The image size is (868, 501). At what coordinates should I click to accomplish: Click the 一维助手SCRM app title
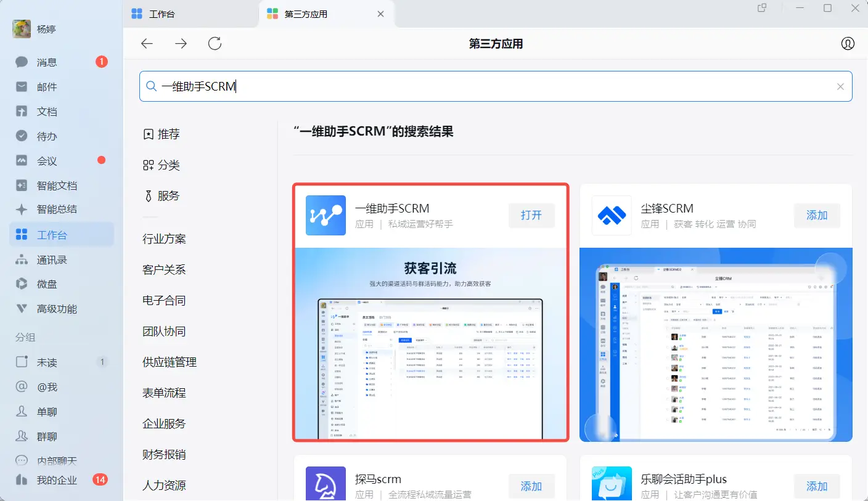[392, 208]
